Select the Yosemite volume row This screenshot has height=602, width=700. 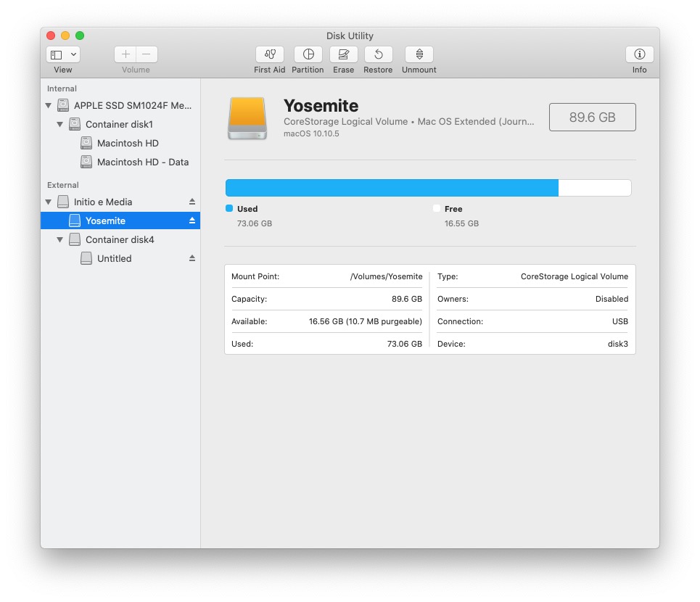(120, 220)
